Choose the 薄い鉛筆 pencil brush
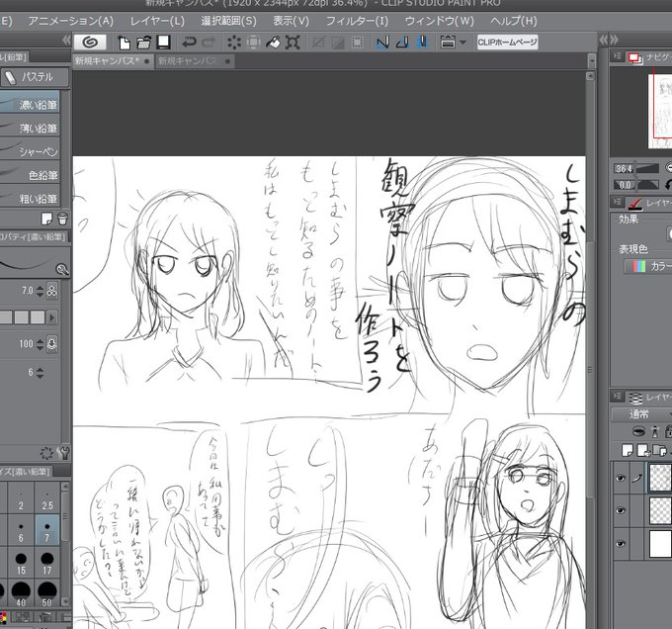 [30, 127]
